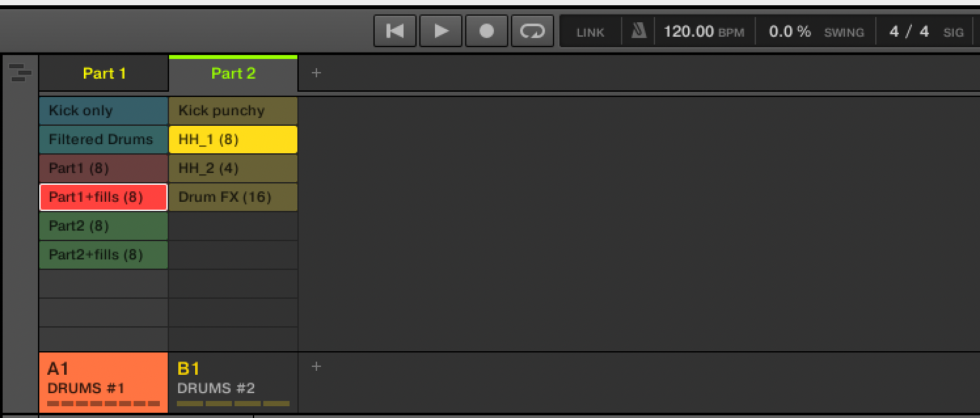The image size is (980, 418).
Task: Select the yellow HH_1 (8) pattern
Action: tap(233, 140)
